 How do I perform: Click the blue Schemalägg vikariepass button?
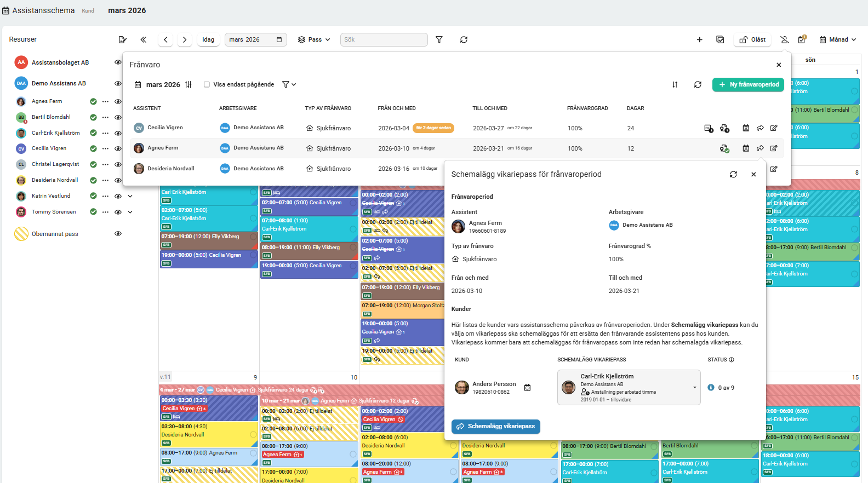496,426
